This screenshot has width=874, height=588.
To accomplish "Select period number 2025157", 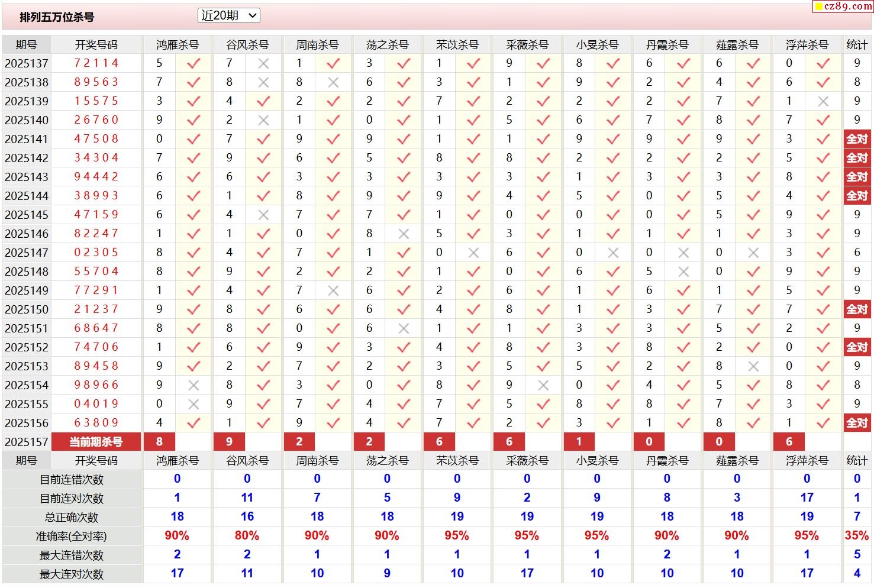I will click(x=27, y=442).
